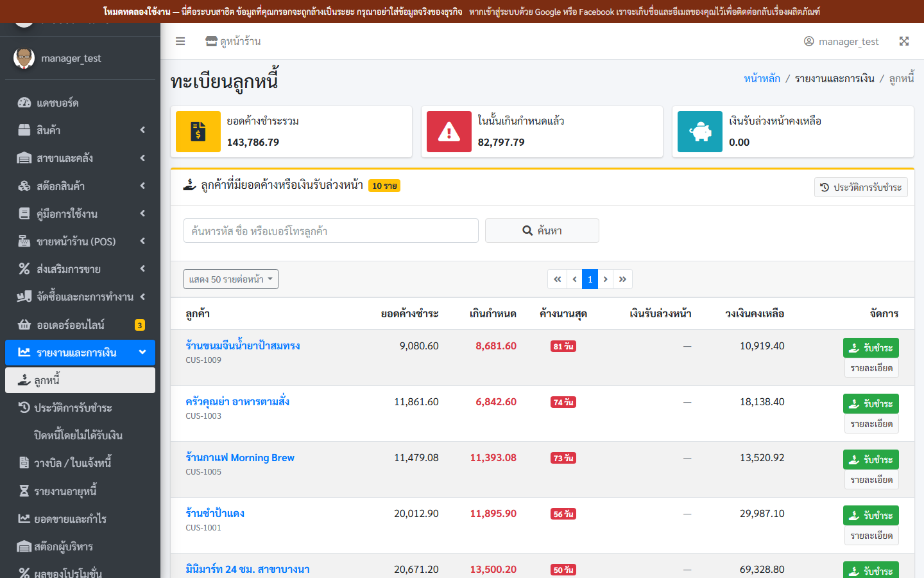This screenshot has width=924, height=578.
Task: Open แดชบอร์ด from the sidebar
Action: point(80,103)
